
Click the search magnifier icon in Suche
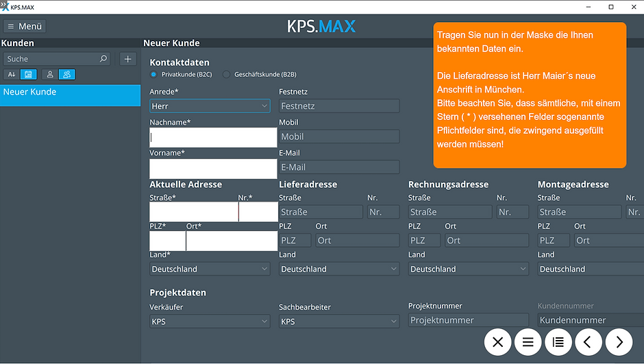coord(103,59)
